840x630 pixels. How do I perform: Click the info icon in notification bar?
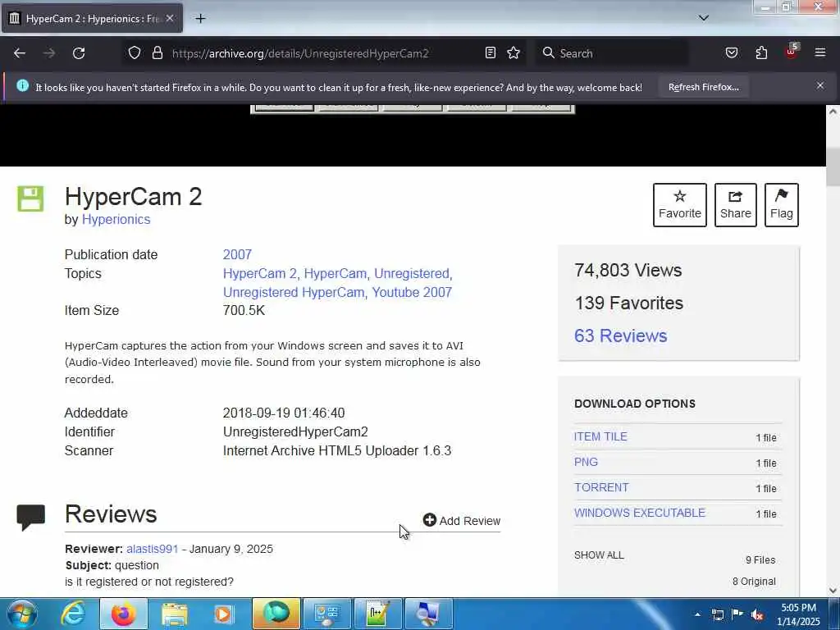(x=22, y=85)
